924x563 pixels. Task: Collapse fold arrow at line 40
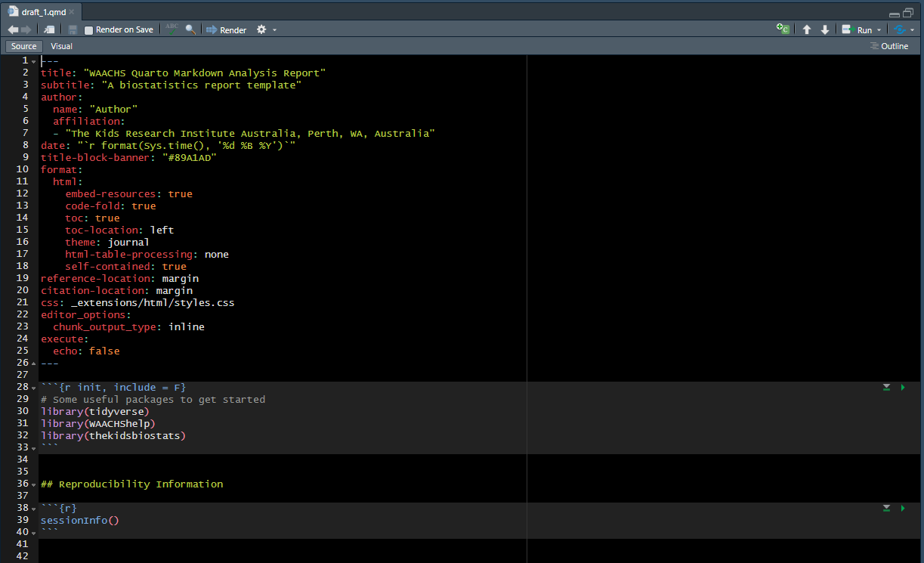click(34, 533)
